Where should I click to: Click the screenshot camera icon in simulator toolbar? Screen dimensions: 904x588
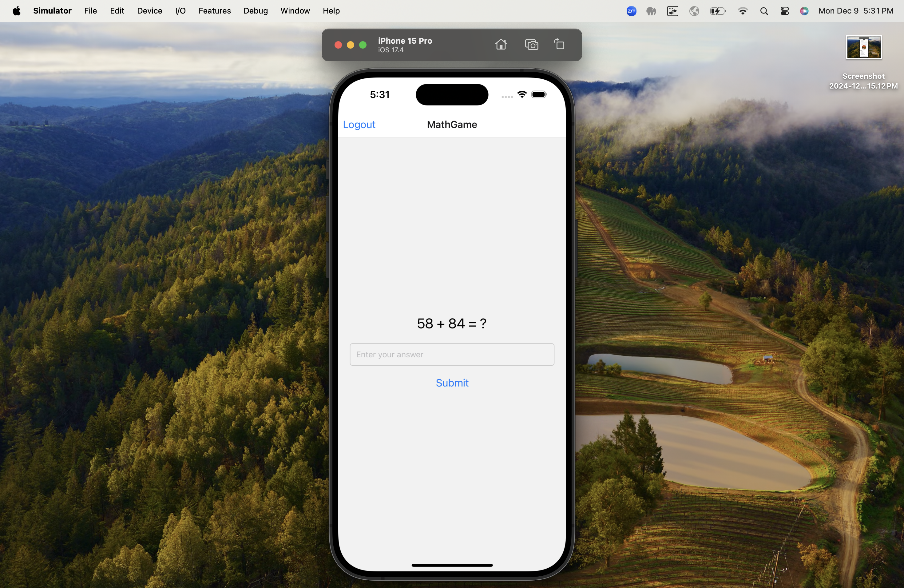[x=531, y=45]
